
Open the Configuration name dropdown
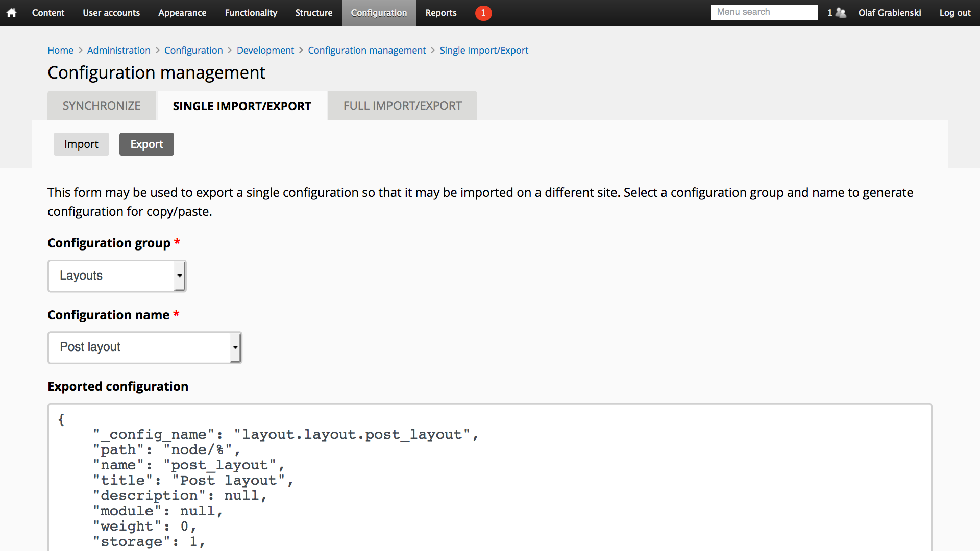pos(144,347)
